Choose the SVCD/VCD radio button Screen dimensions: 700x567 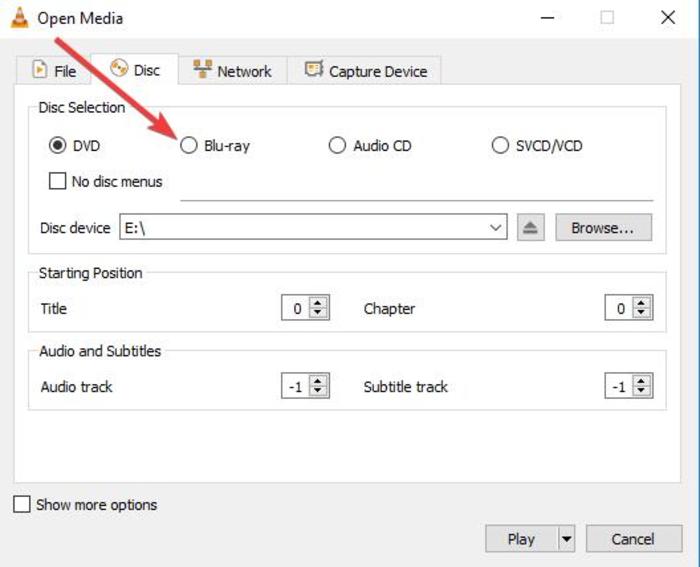500,146
